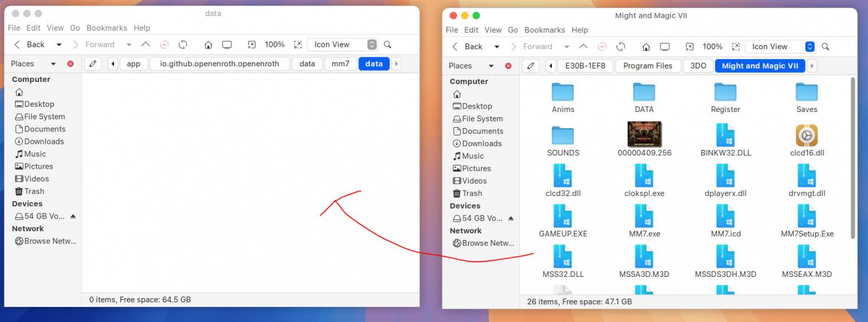Image resolution: width=868 pixels, height=322 pixels.
Task: Click computer icon in data window toolbar
Action: (226, 45)
